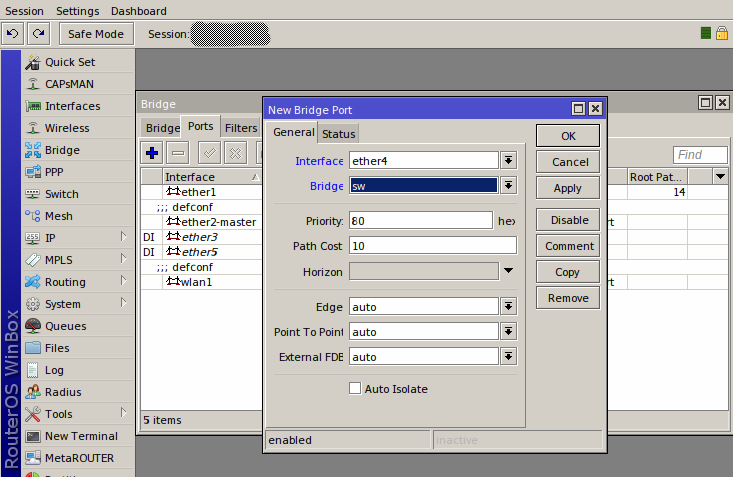733x477 pixels.
Task: Click the blue plus add port icon
Action: tap(152, 153)
